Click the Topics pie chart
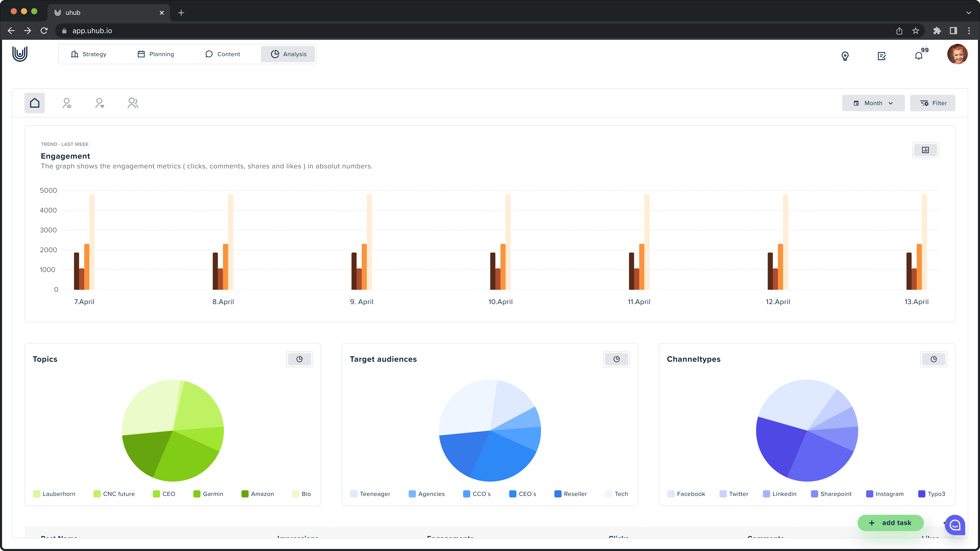Image resolution: width=980 pixels, height=551 pixels. point(173,430)
